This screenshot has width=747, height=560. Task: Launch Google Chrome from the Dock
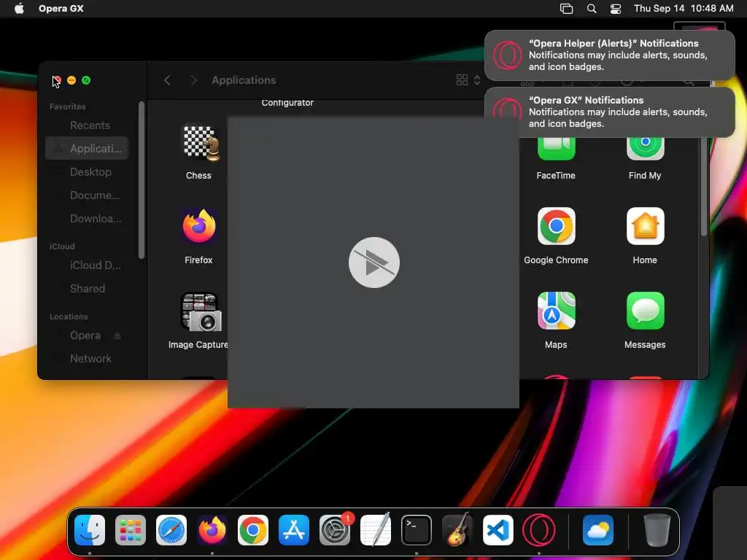[253, 529]
